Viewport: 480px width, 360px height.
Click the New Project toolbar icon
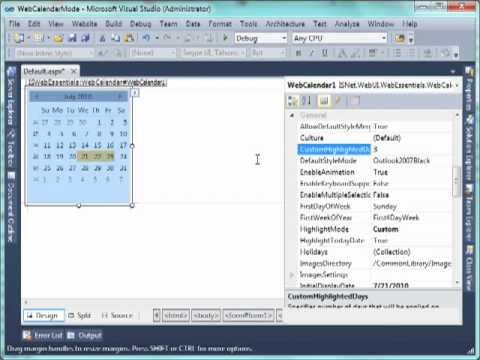18,38
